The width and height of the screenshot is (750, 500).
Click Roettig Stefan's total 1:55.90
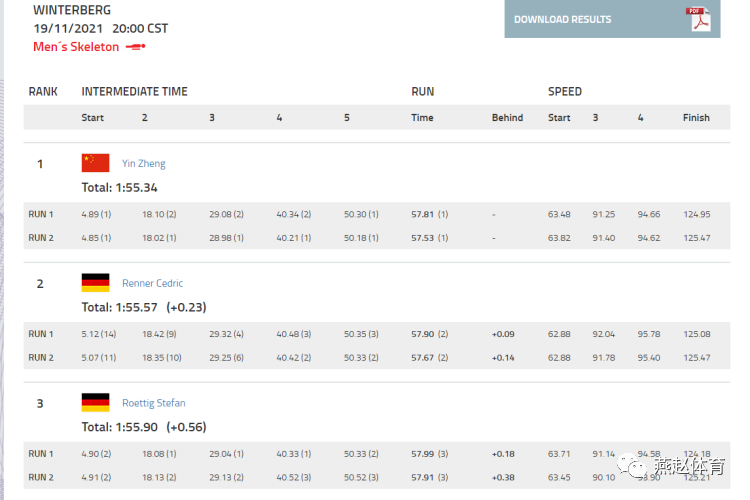pos(137,427)
